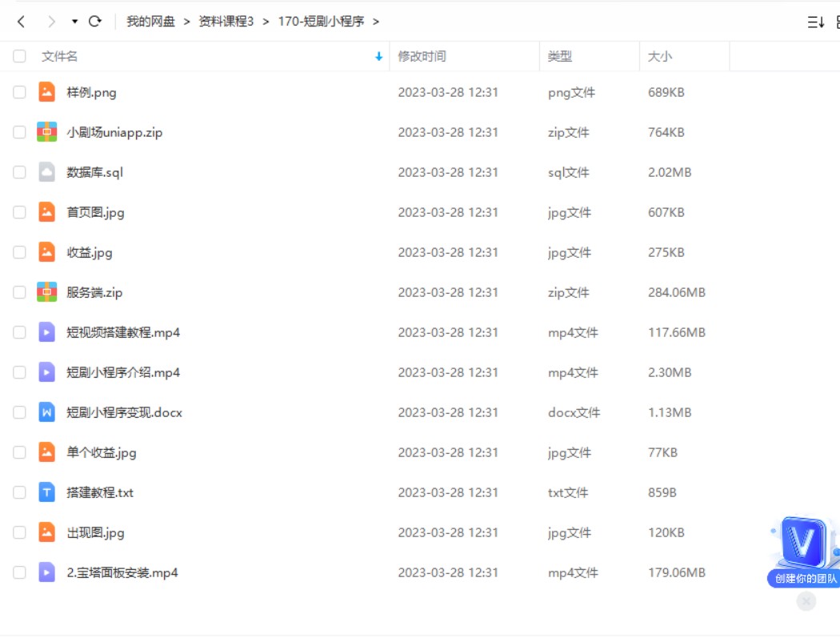Click the image icon of 首页图.jpg
This screenshot has height=642, width=840.
[47, 212]
